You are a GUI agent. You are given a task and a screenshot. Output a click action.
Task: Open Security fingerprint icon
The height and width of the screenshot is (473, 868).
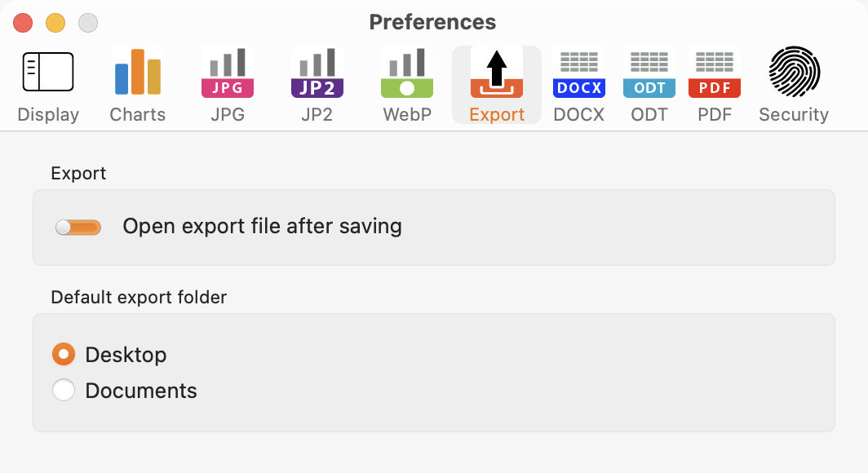click(794, 73)
